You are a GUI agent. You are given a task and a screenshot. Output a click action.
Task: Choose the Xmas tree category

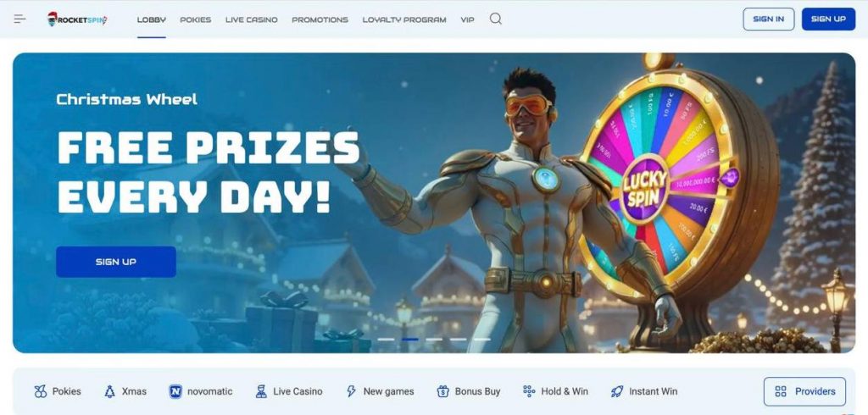(x=125, y=392)
